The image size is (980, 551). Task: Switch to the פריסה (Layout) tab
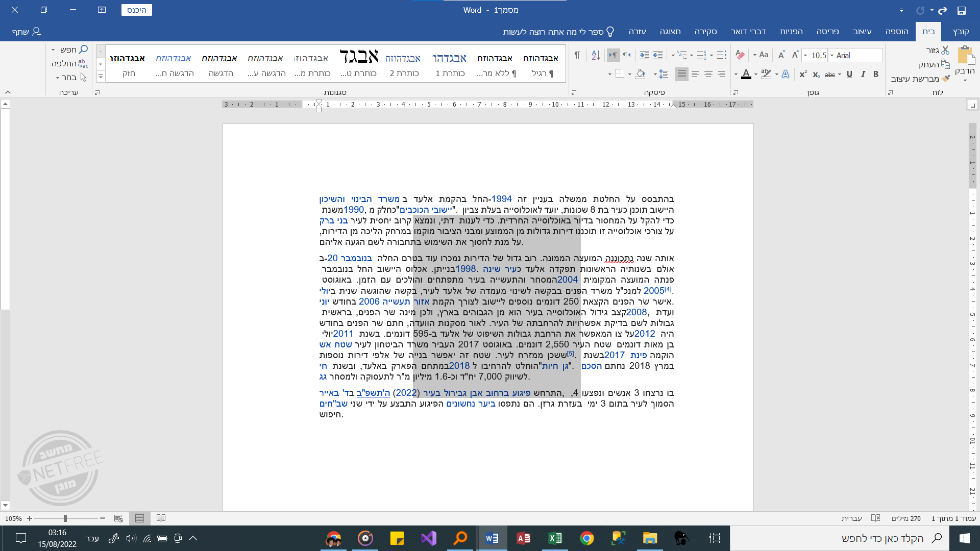(x=827, y=32)
